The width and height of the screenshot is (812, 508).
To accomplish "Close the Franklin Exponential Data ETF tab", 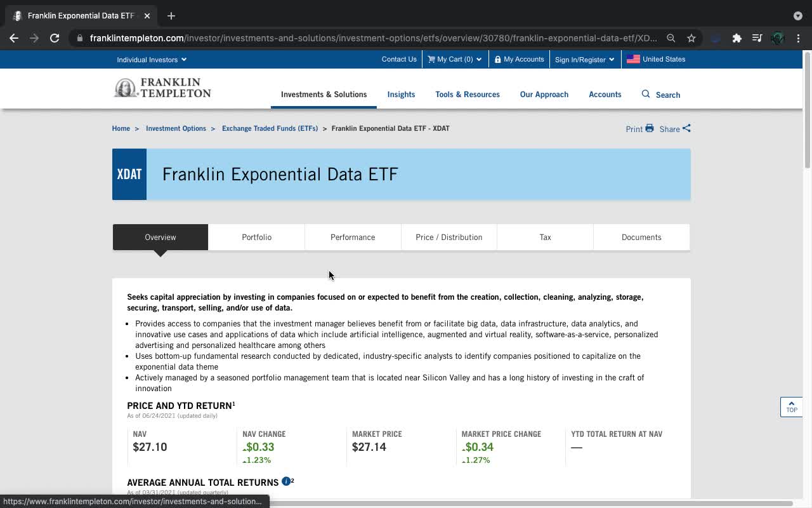I will coord(147,15).
